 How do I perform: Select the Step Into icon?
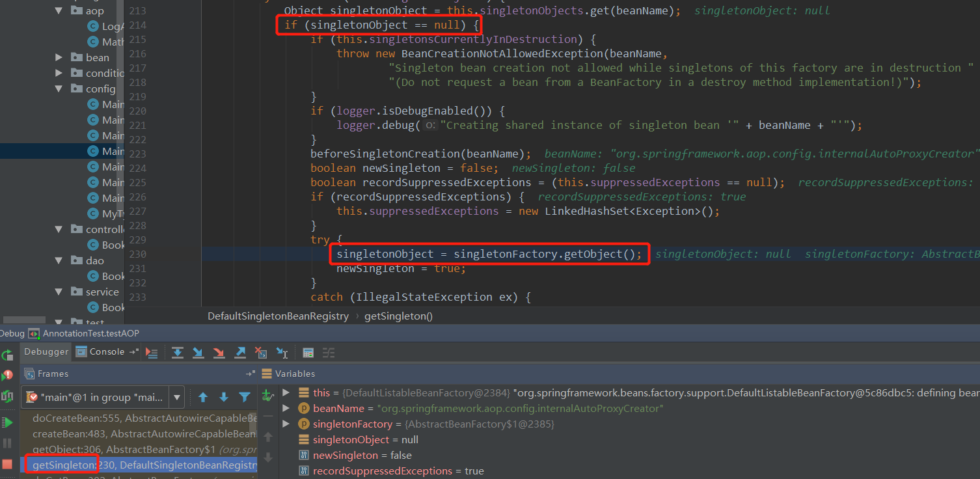pos(198,352)
